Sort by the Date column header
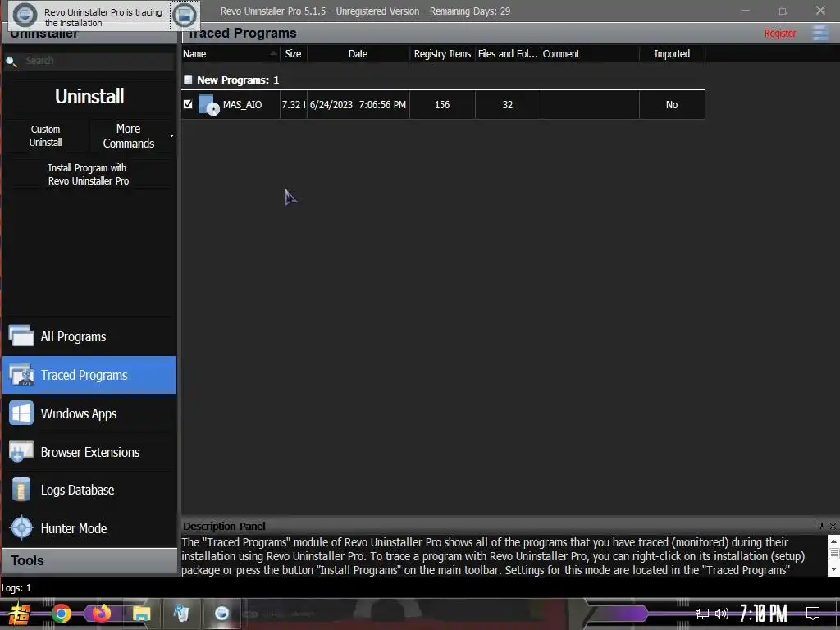The image size is (840, 630). [x=358, y=53]
